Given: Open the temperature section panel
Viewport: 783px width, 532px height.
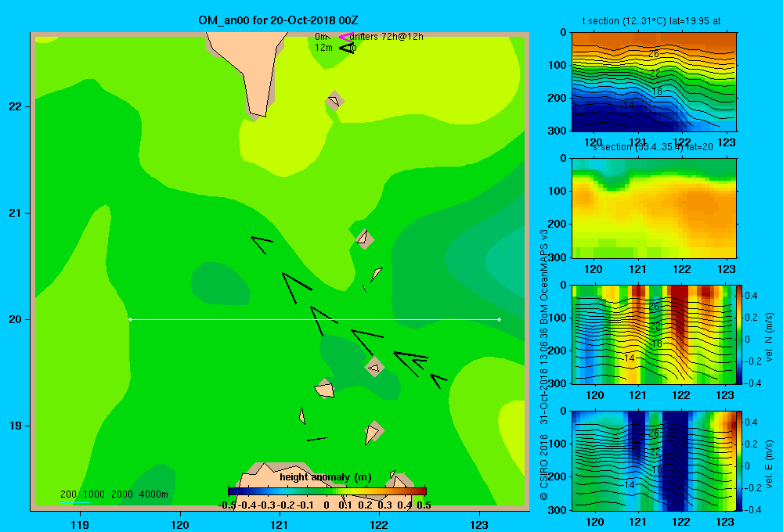Looking at the screenshot, I should tap(654, 82).
